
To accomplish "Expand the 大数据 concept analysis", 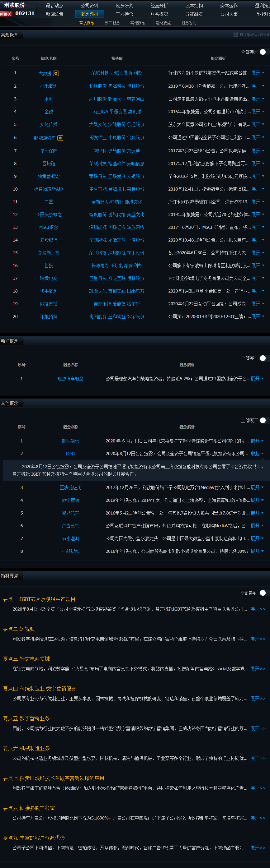I will pos(258,73).
